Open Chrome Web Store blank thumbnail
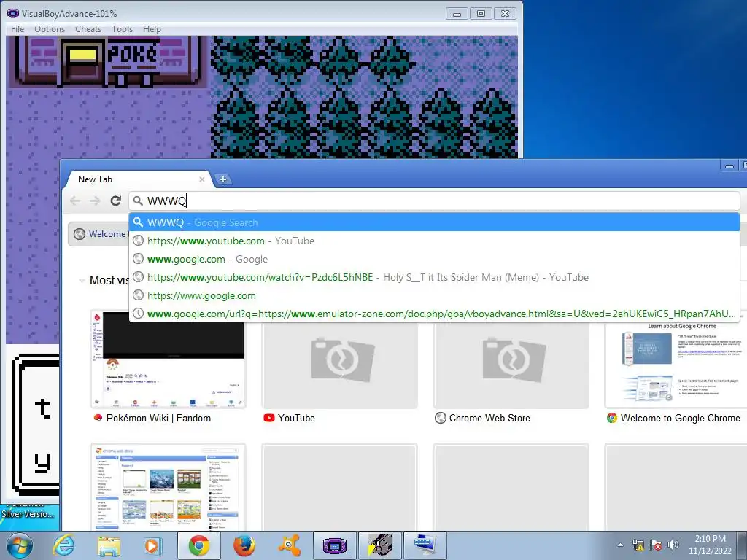The width and height of the screenshot is (747, 560). coord(511,365)
